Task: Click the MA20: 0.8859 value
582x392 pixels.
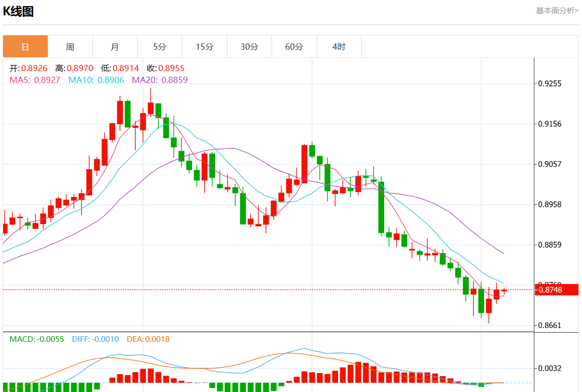Action: pos(160,80)
